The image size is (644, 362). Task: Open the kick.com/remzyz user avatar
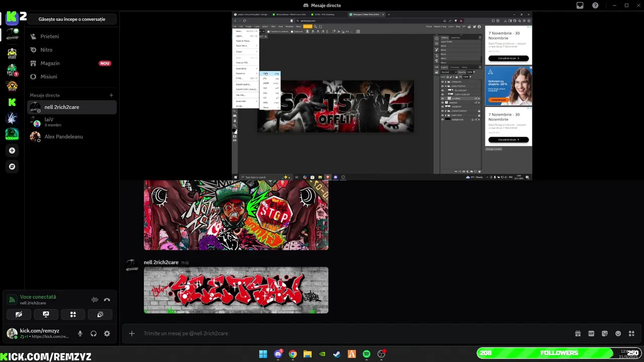click(x=12, y=333)
